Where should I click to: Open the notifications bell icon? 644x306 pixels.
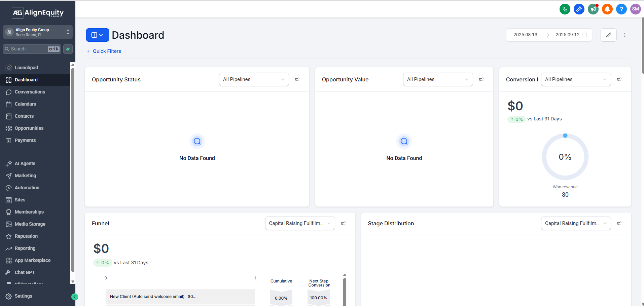pyautogui.click(x=607, y=9)
